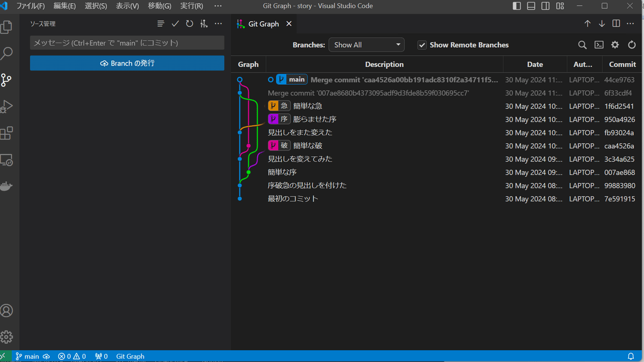This screenshot has width=644, height=362.
Task: Toggle the Show Remote Branches checkbox
Action: click(422, 45)
